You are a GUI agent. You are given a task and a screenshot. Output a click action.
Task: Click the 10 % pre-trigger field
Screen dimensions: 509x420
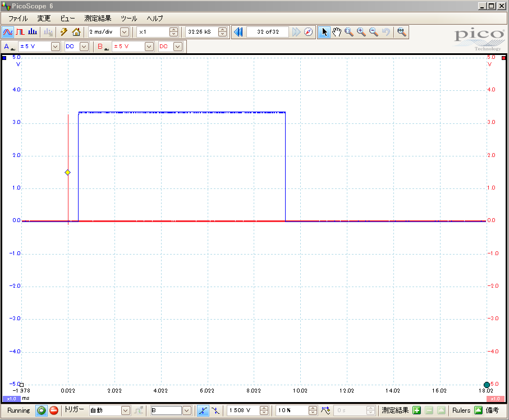point(292,410)
